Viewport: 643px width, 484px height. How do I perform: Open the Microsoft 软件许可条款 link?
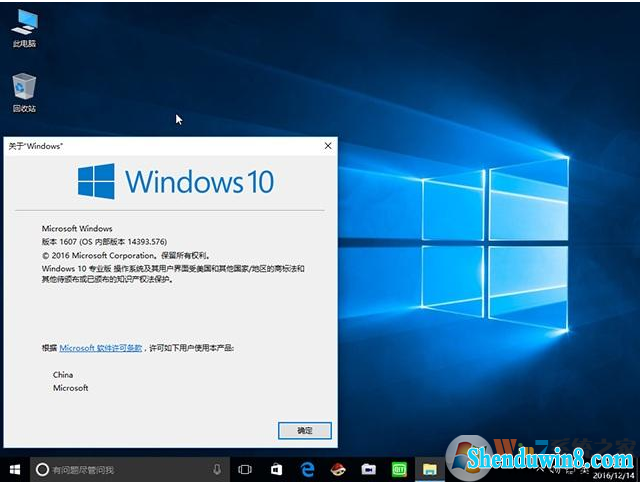(x=101, y=348)
